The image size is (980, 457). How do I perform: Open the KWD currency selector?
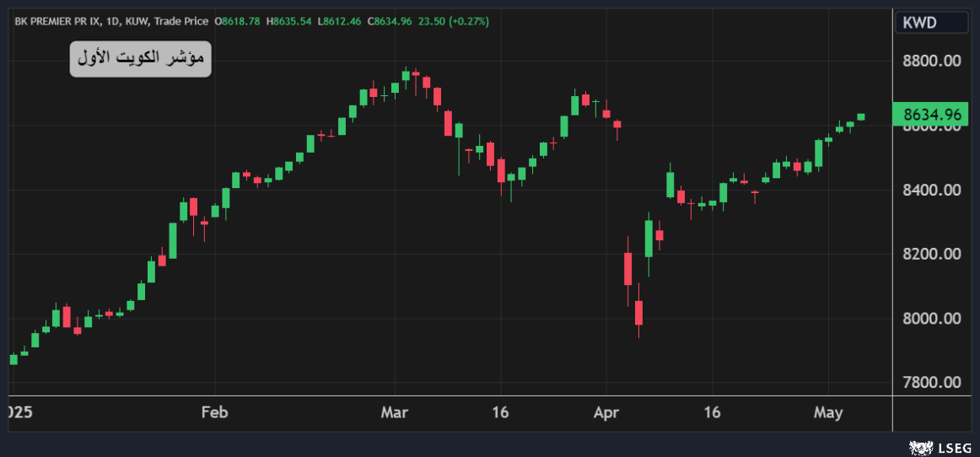[x=931, y=23]
